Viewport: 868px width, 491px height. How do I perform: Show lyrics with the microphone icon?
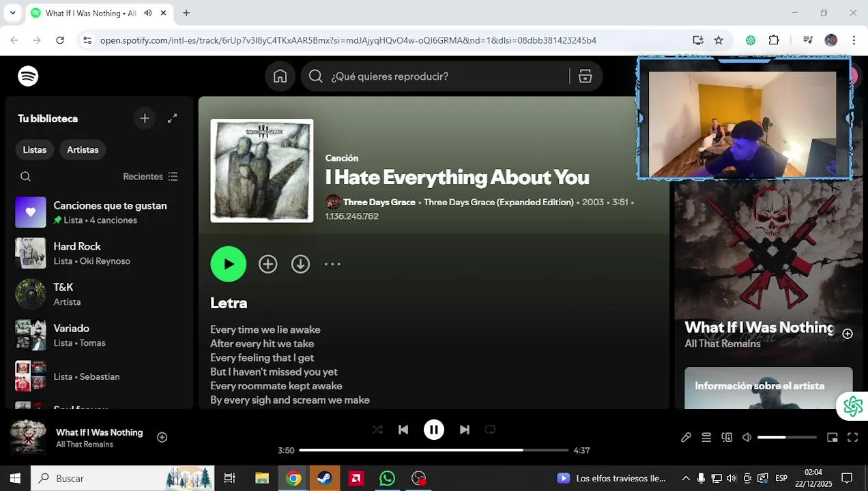pyautogui.click(x=686, y=438)
